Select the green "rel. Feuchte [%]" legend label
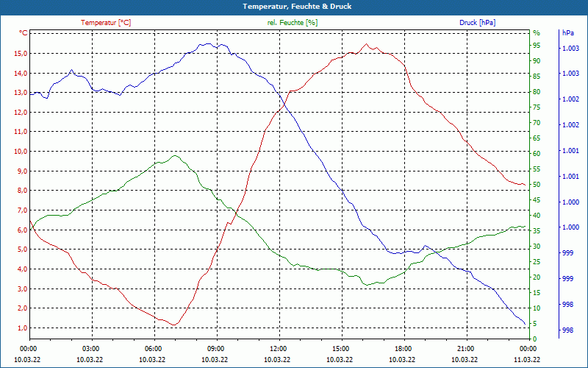 click(293, 23)
